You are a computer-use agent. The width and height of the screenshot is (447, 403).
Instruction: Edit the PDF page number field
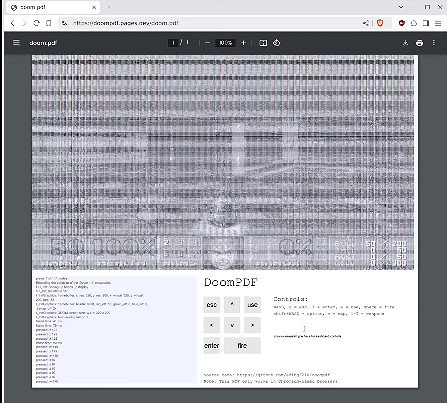[173, 43]
